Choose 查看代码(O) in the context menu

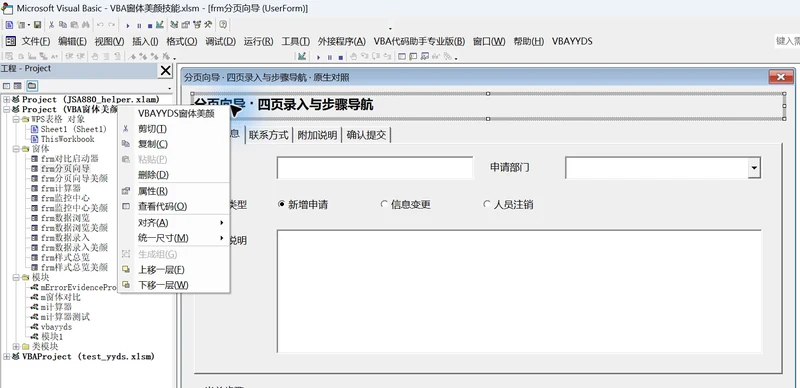point(174,206)
